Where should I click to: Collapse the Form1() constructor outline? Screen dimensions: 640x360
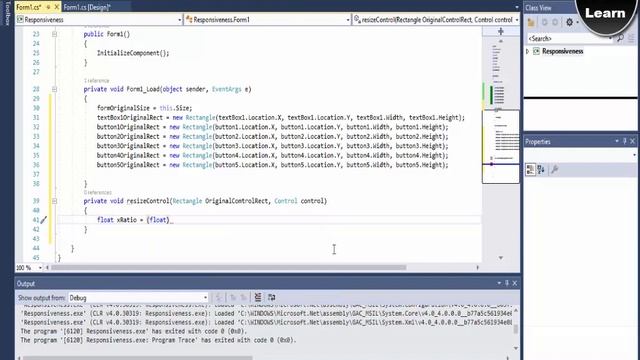pos(54,34)
